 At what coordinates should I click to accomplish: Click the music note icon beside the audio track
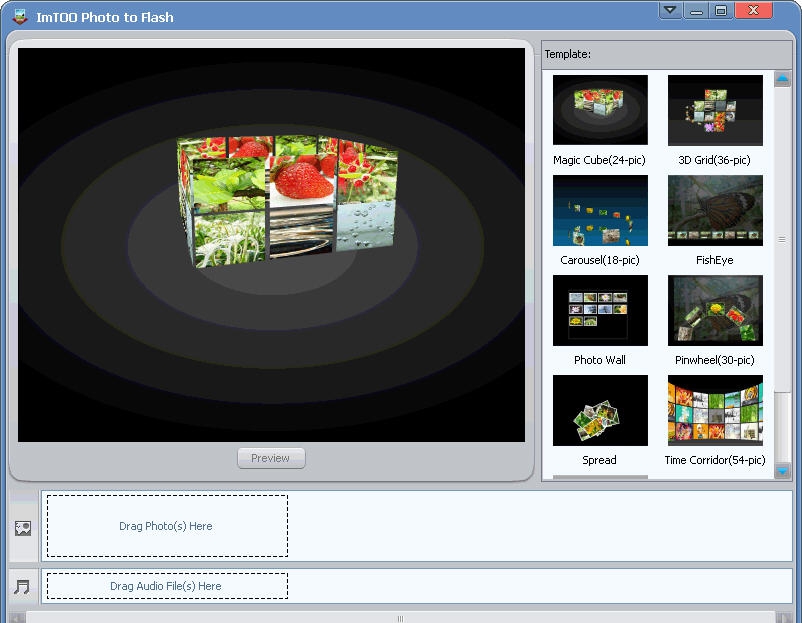click(x=21, y=586)
